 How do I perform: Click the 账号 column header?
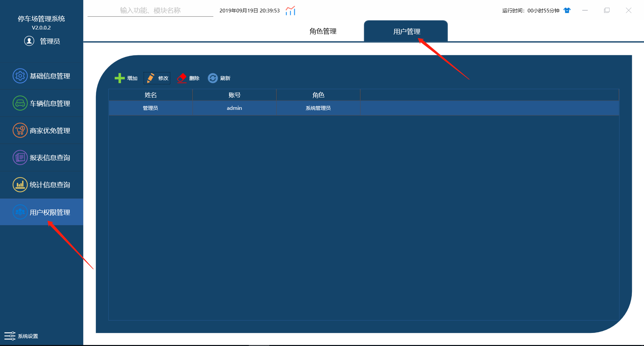click(234, 95)
